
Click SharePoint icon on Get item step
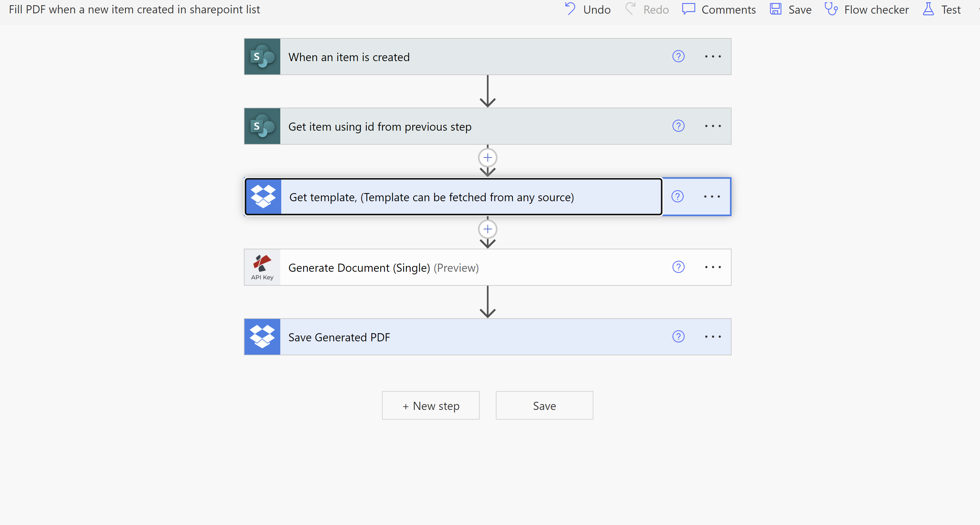coord(262,126)
